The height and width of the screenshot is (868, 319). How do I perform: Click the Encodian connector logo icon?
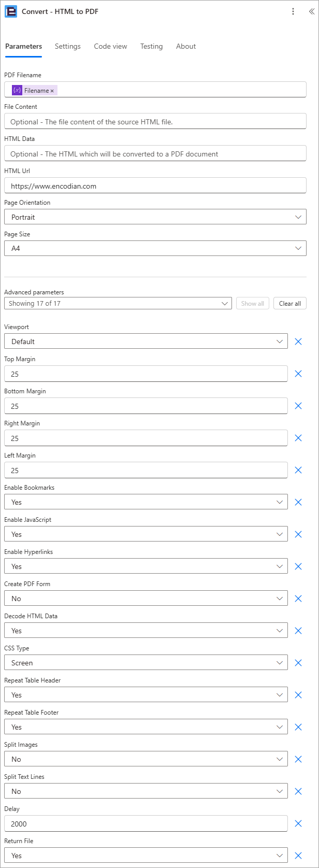11,11
